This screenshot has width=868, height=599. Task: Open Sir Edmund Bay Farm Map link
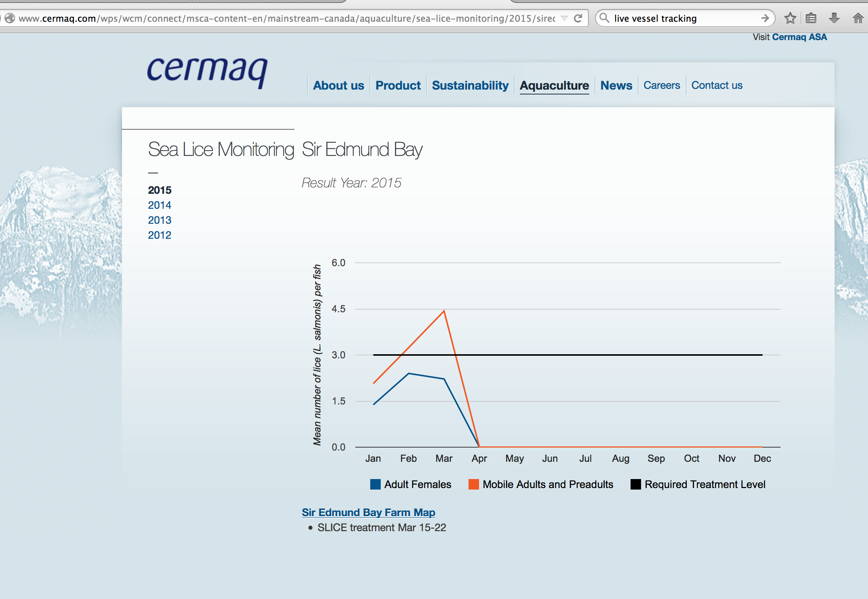point(368,512)
